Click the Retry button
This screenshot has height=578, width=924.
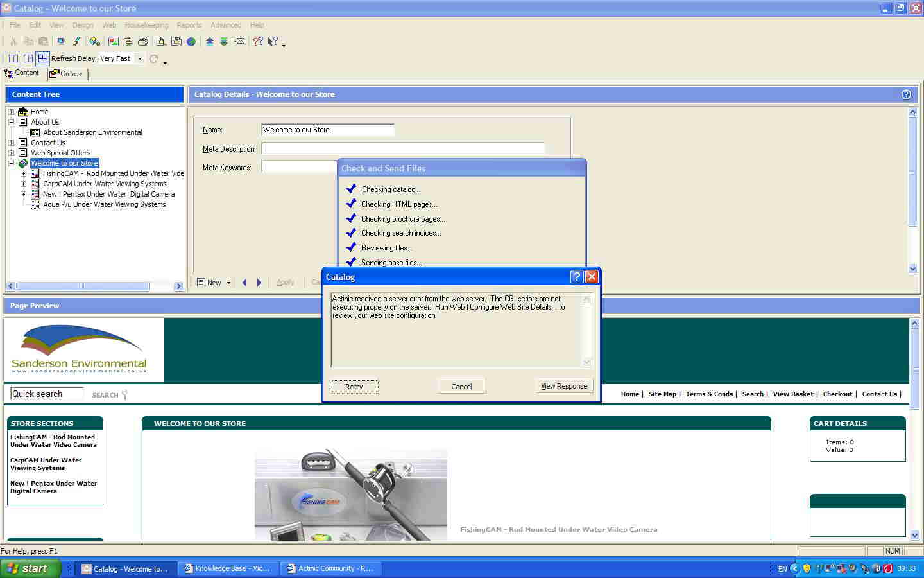pos(354,387)
